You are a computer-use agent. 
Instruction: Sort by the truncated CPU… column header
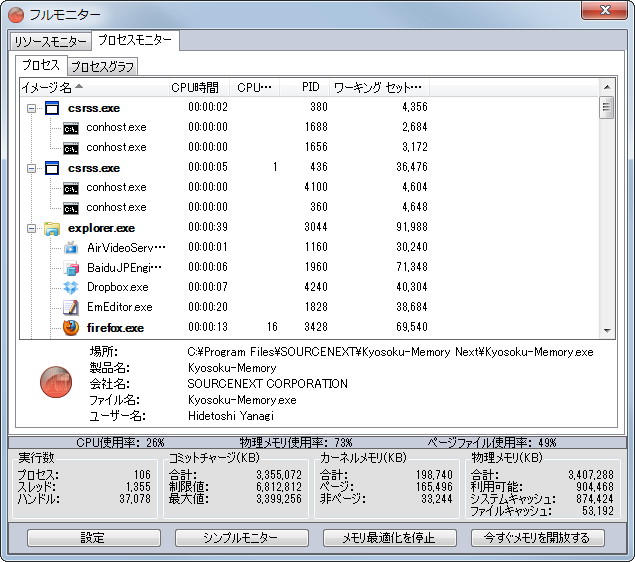[x=254, y=87]
